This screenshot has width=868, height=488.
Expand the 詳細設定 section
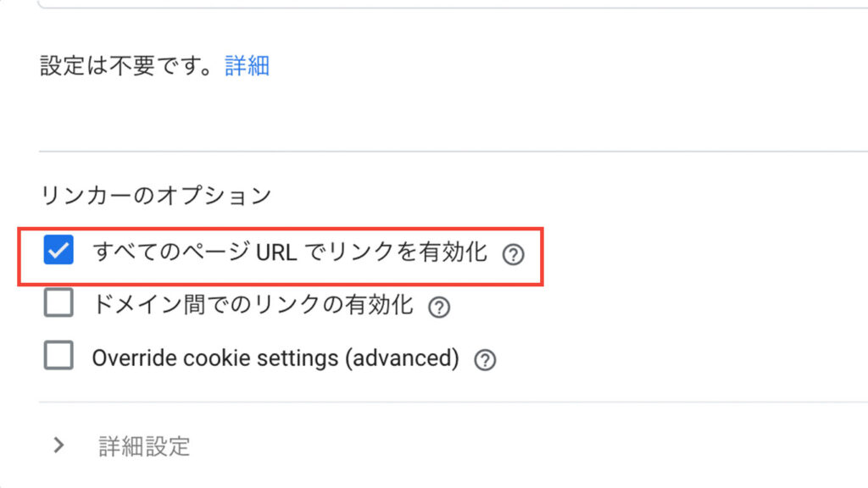coord(121,446)
